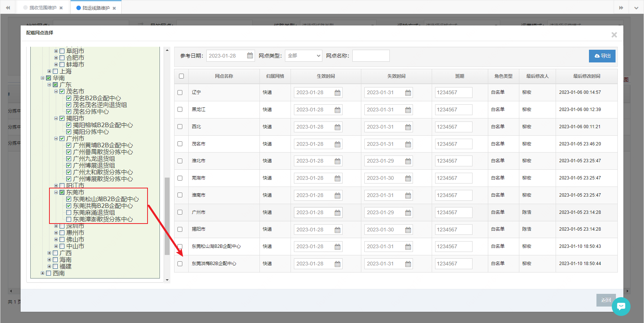Toggle the select-all checkbox in table header

tap(181, 76)
